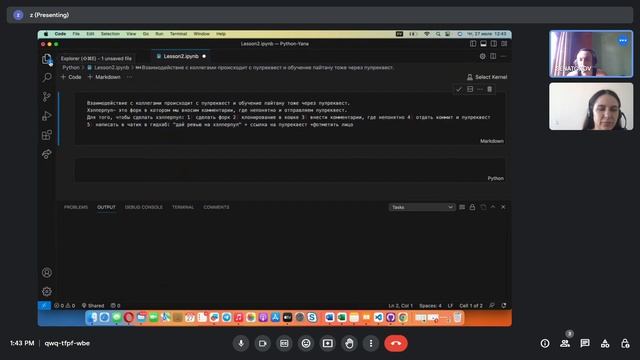This screenshot has height=360, width=640.
Task: Open the Source Control view
Action: (x=47, y=97)
